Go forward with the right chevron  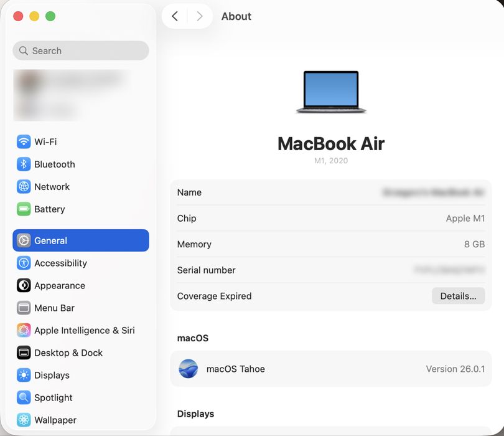click(x=200, y=16)
